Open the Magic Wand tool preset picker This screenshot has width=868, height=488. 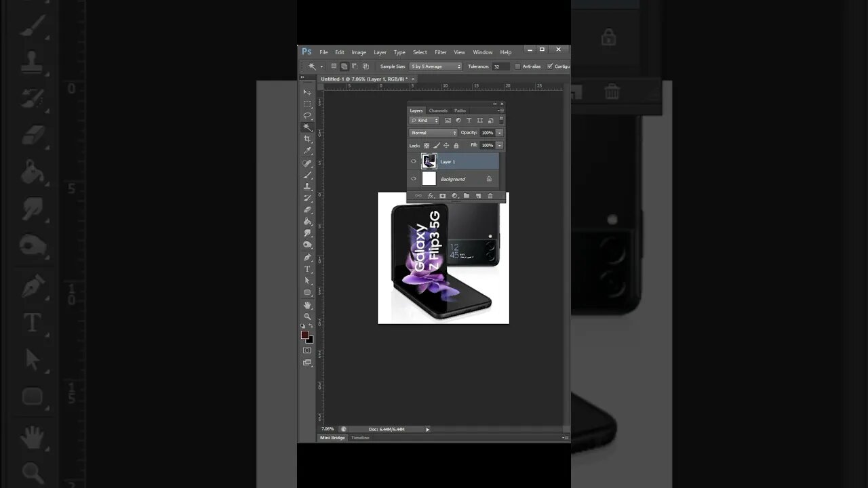[x=321, y=66]
